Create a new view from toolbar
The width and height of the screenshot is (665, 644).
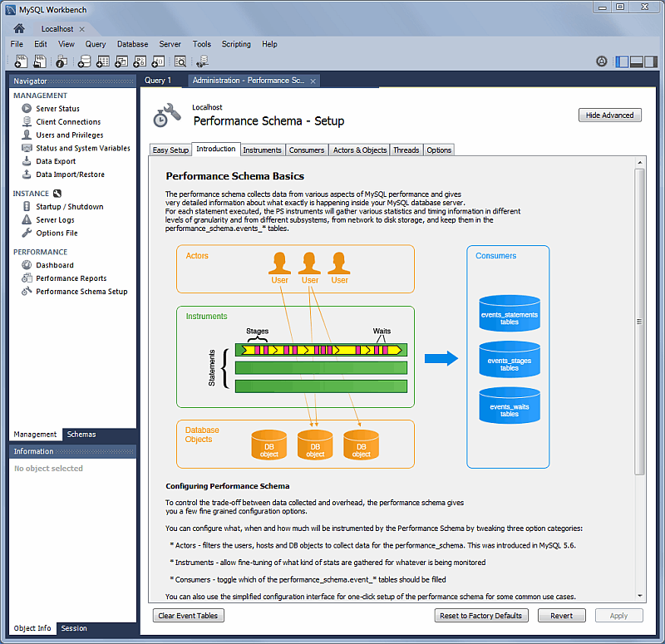click(121, 61)
